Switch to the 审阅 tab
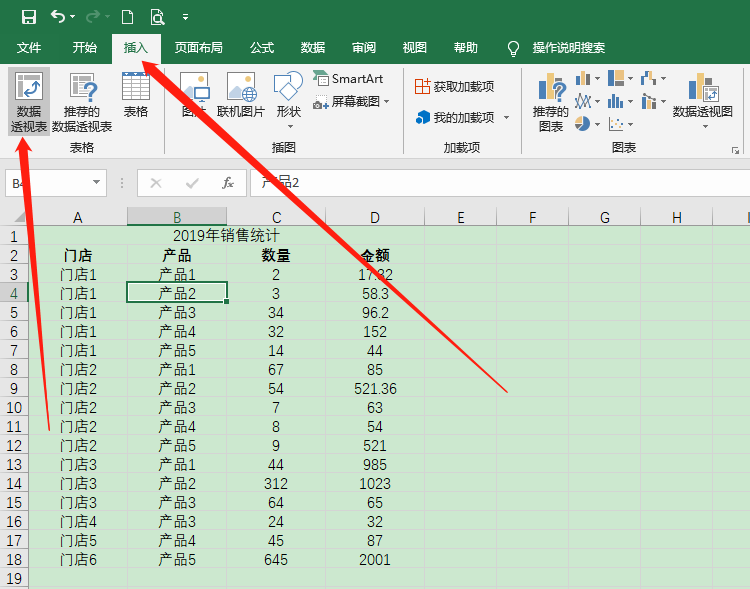The image size is (750, 589). 364,47
